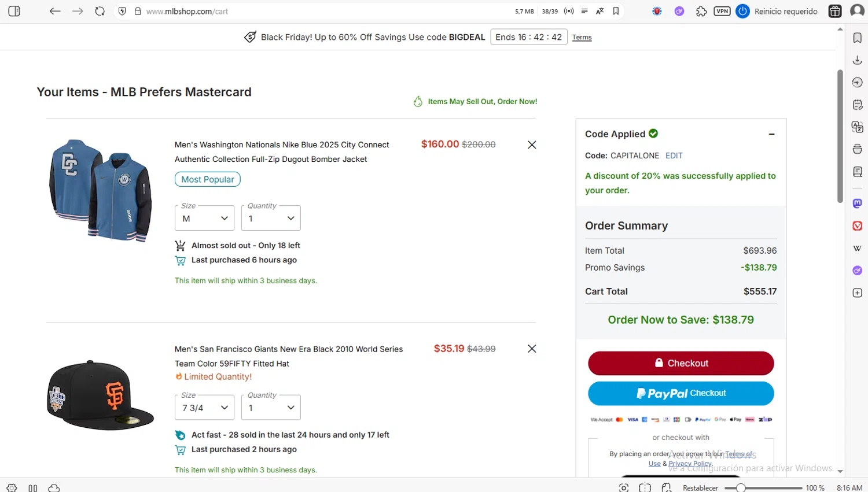Reload the mlbshop cart page
Viewport: 868px width, 492px height.
click(100, 11)
